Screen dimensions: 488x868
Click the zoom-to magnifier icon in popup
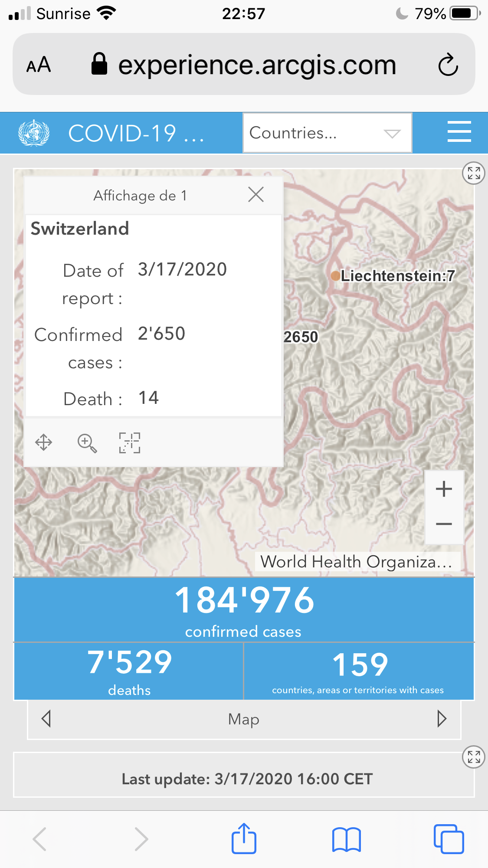87,443
